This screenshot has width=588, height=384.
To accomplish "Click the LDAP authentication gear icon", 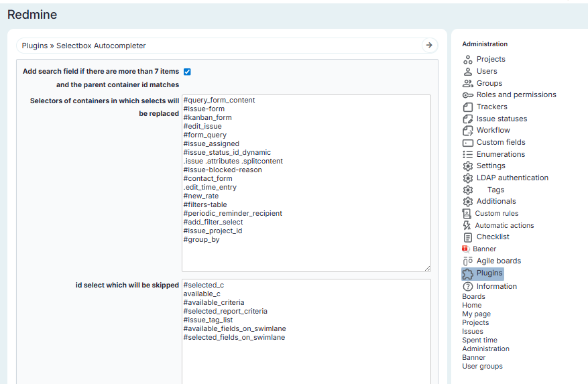I will coord(468,178).
